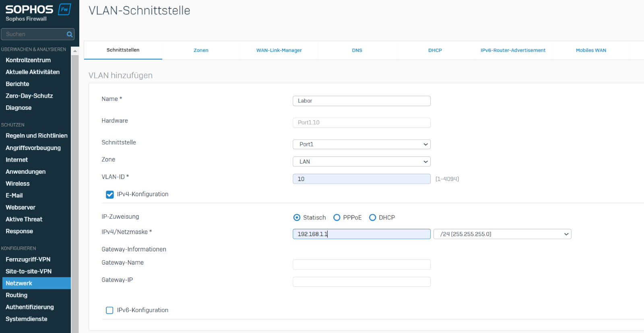Open the WAN-Link-Manager tab
The width and height of the screenshot is (644, 333).
click(x=279, y=50)
